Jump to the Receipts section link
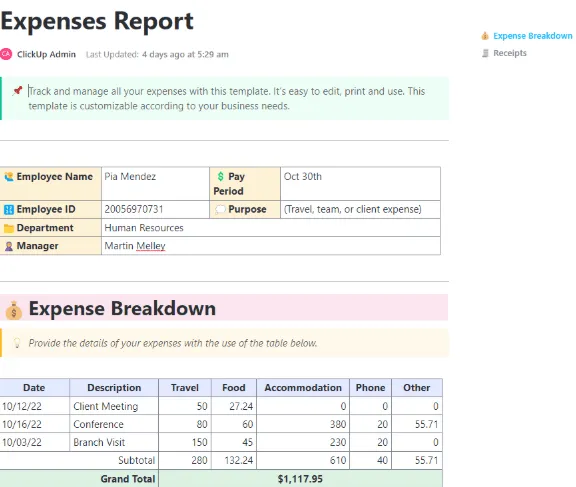This screenshot has width=576, height=487. click(510, 53)
